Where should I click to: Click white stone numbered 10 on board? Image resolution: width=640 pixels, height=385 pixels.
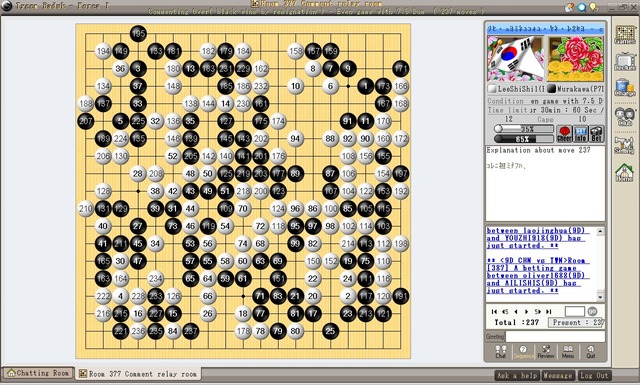point(295,86)
